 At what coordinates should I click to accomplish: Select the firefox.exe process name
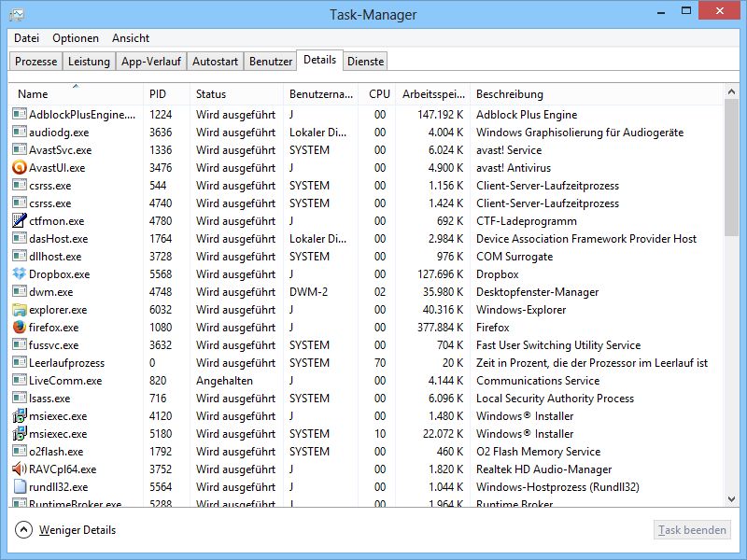tap(53, 328)
